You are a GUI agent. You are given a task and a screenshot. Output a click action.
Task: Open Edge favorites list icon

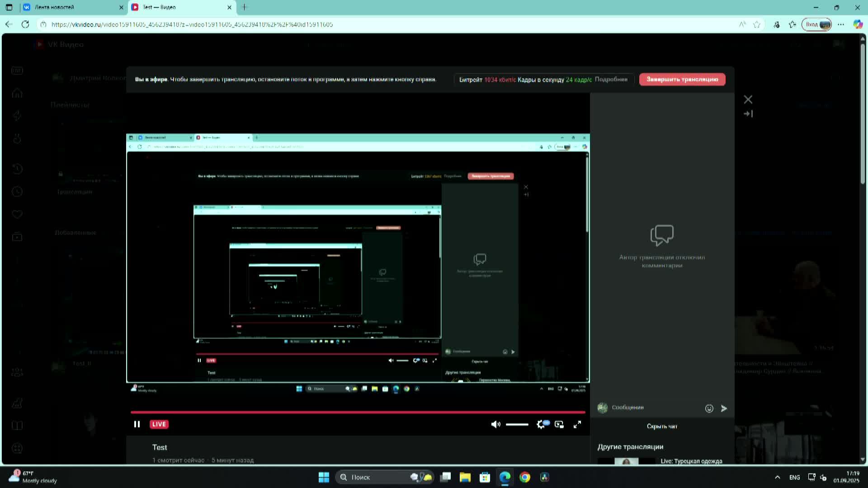click(x=793, y=24)
